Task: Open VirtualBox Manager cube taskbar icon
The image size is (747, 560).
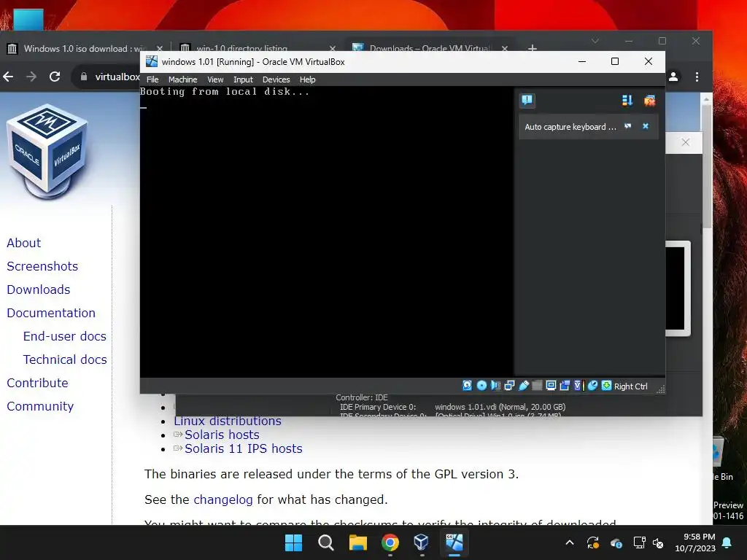Action: point(422,542)
